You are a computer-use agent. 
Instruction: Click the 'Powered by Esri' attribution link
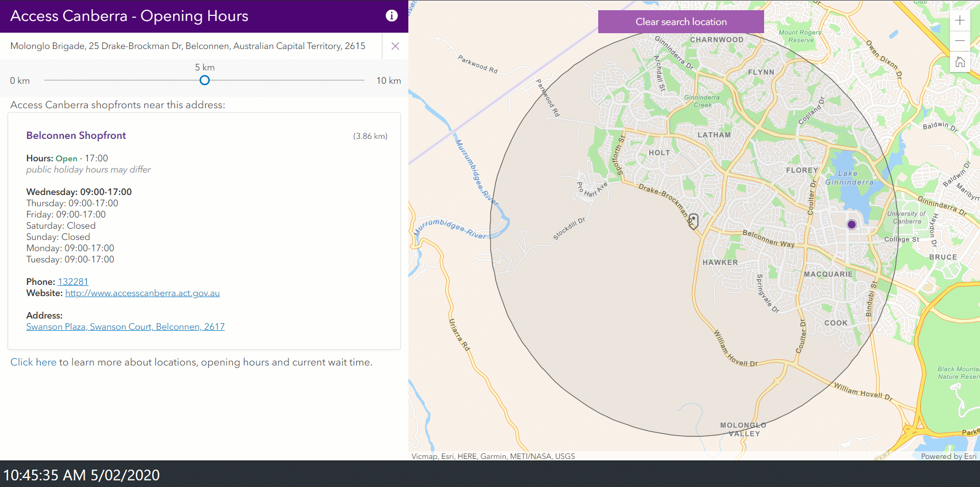tap(948, 456)
